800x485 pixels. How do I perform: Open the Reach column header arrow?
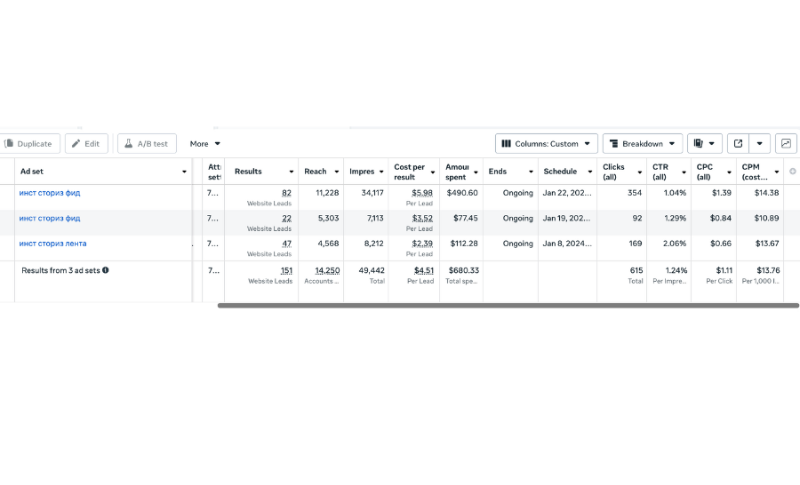337,172
